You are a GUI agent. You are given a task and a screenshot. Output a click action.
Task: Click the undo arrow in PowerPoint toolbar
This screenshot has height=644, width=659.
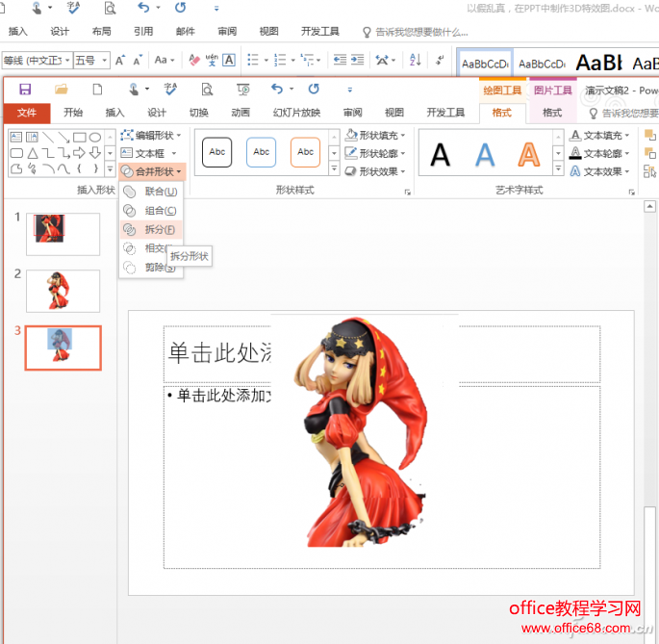[x=277, y=90]
